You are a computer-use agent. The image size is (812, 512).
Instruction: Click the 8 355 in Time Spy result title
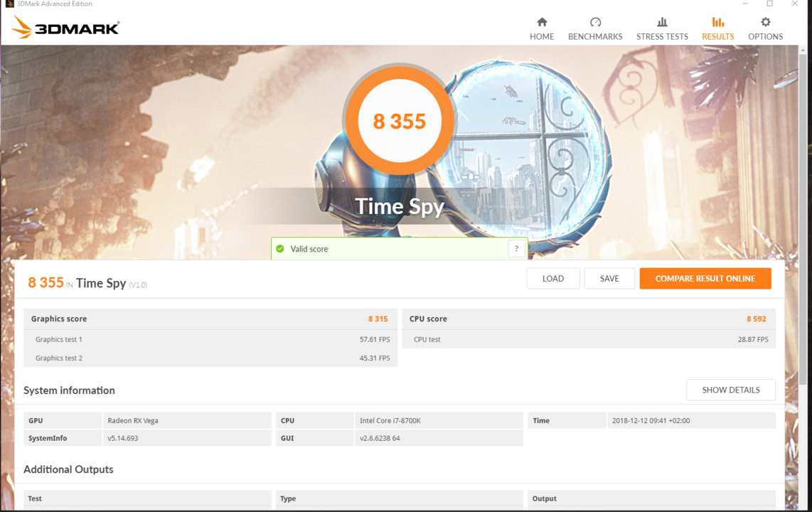pos(87,282)
